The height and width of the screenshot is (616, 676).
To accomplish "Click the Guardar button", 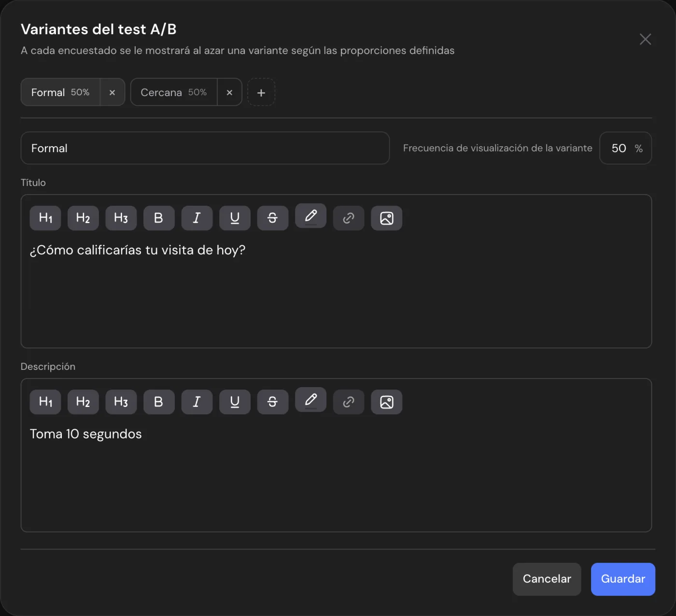I will point(623,579).
